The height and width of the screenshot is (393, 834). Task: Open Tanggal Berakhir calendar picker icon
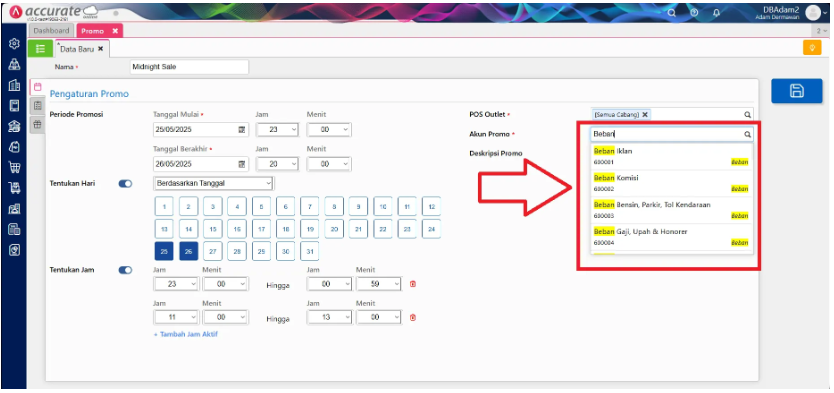(241, 164)
